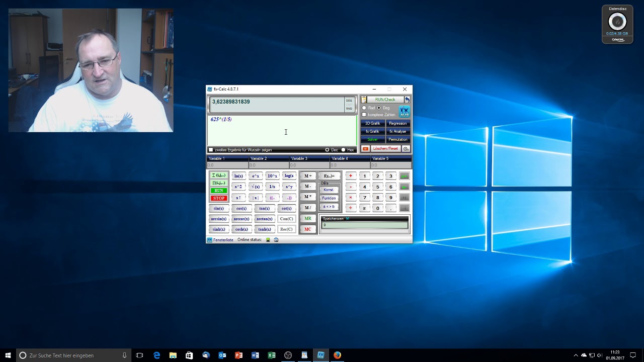Open Firefox from the taskbar

coord(337,355)
